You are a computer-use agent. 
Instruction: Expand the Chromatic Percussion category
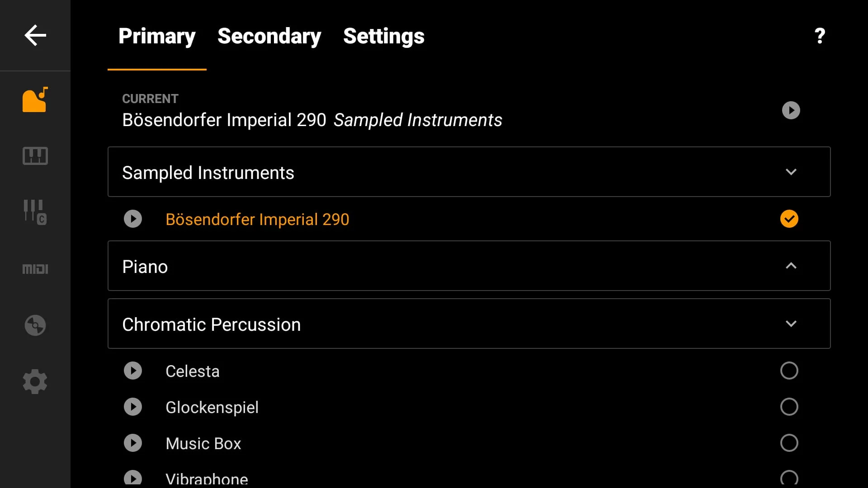pos(791,324)
